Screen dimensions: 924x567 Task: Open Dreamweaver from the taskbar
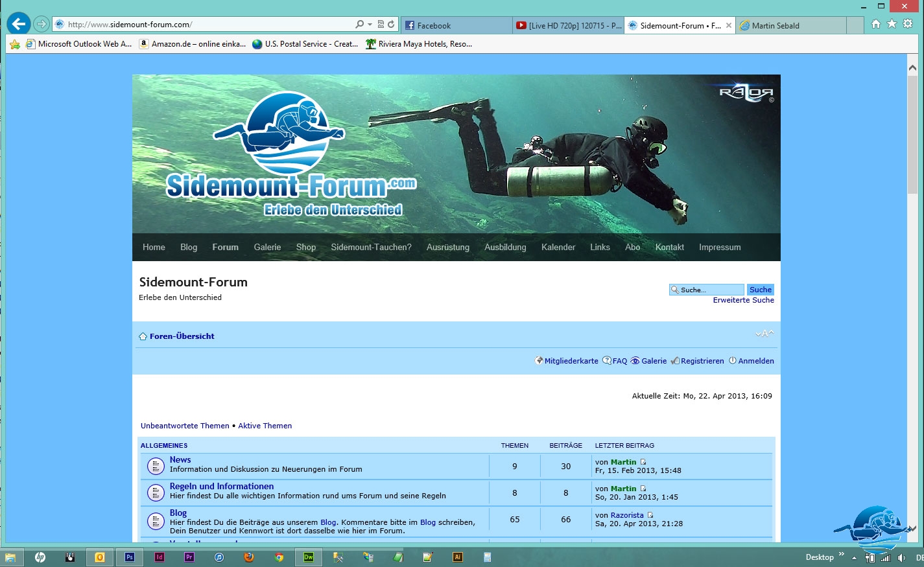tap(309, 557)
